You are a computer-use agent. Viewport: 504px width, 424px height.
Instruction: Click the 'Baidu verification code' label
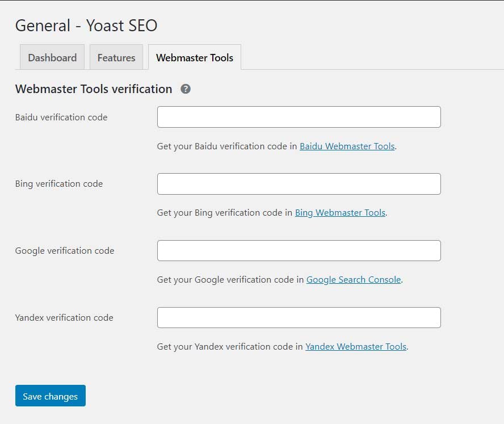click(61, 117)
